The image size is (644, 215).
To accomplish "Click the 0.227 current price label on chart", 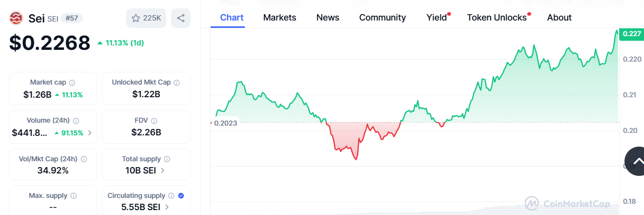I will click(x=632, y=34).
